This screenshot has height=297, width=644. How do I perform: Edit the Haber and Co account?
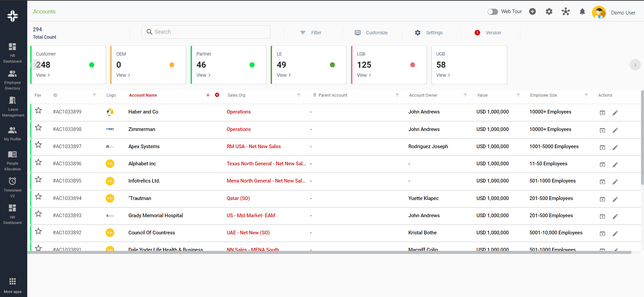click(615, 113)
